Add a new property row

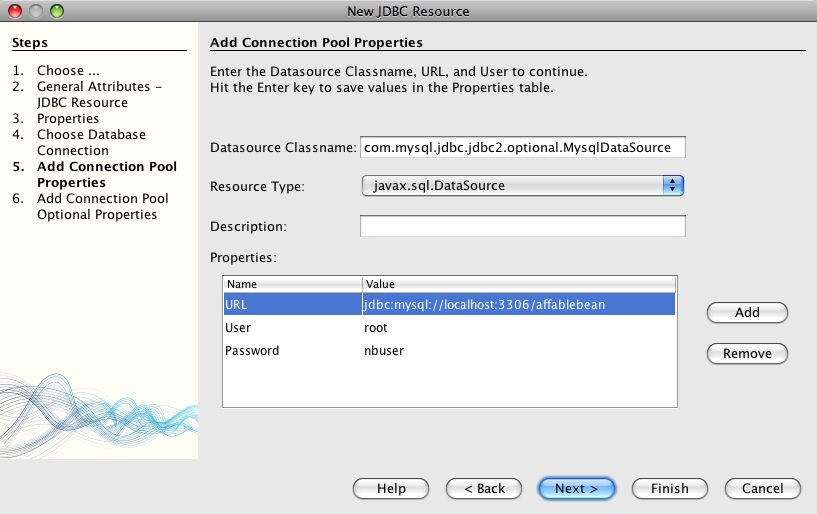pyautogui.click(x=747, y=313)
